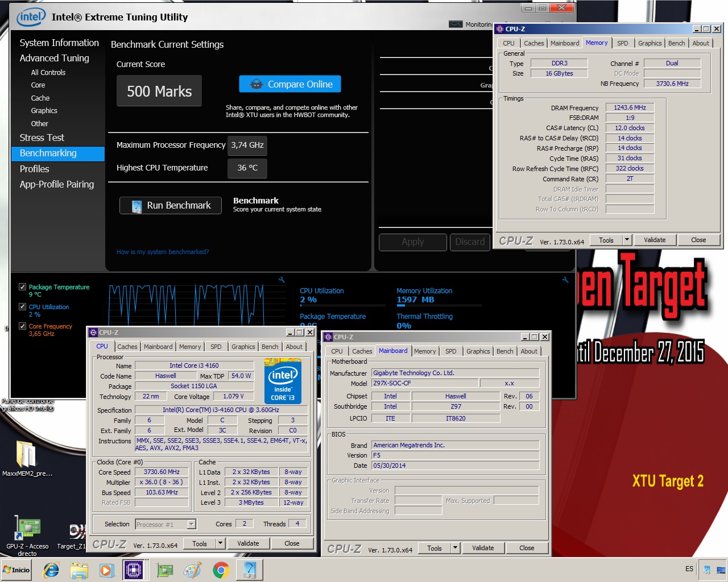
Task: Click the Core Voltage 1.079 V field
Action: coord(233,397)
